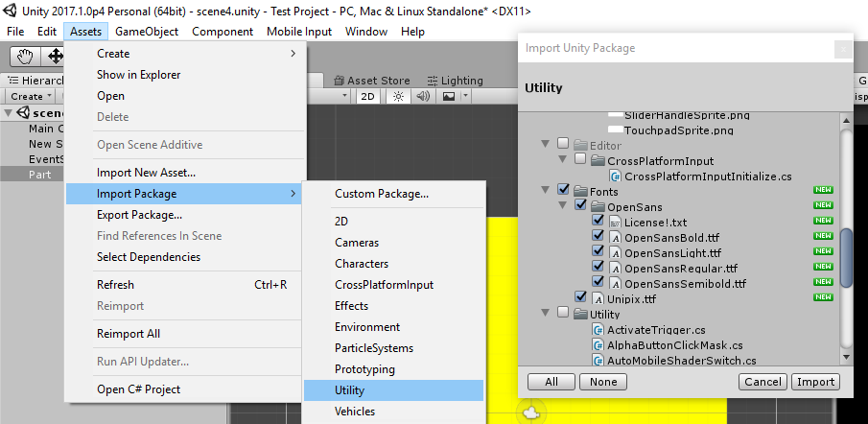Image resolution: width=868 pixels, height=424 pixels.
Task: Click the CrossPlatformInput folder icon
Action: point(598,161)
